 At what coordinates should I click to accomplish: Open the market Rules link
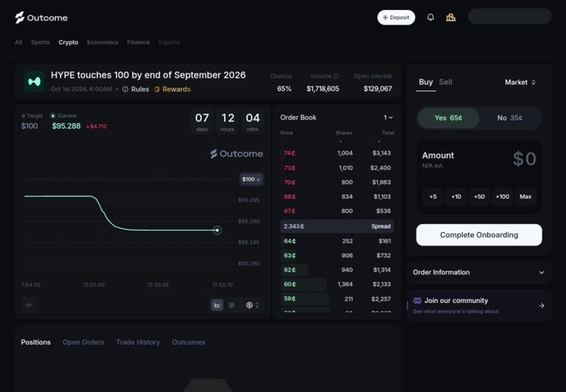point(136,89)
